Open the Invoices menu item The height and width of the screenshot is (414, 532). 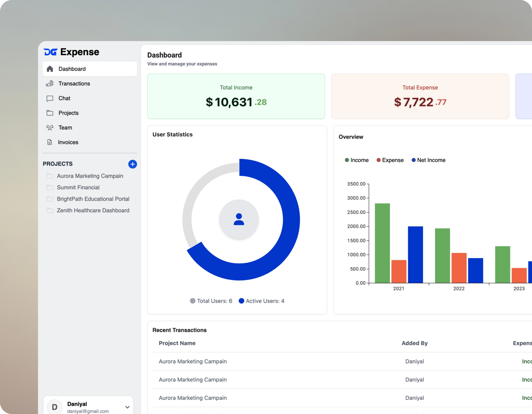coord(68,142)
